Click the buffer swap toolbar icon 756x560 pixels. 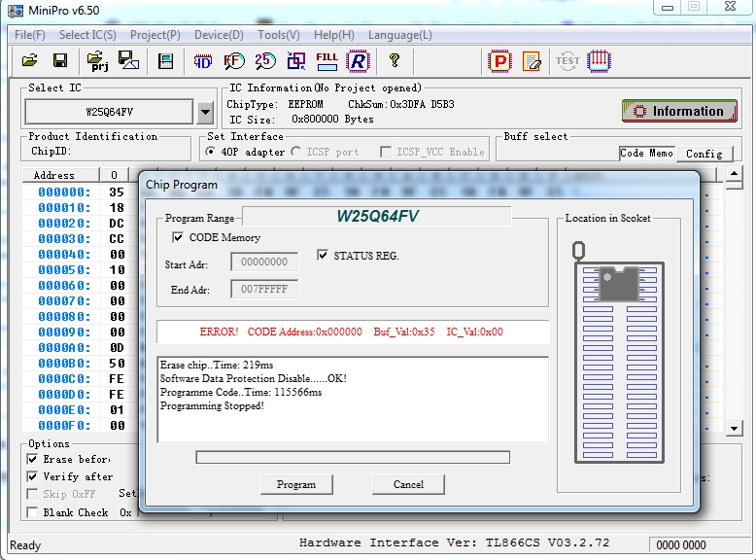[296, 61]
